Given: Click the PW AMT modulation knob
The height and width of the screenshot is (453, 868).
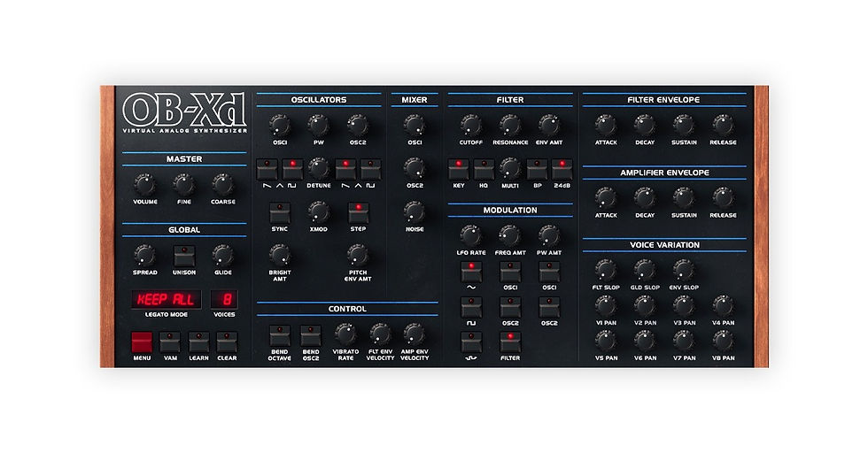Looking at the screenshot, I should (x=549, y=236).
